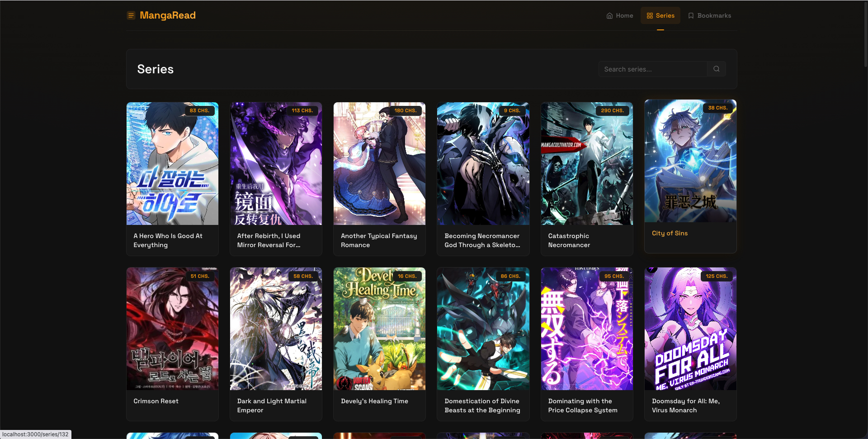Image resolution: width=868 pixels, height=439 pixels.
Task: Click the search magnifier icon button
Action: click(x=717, y=69)
